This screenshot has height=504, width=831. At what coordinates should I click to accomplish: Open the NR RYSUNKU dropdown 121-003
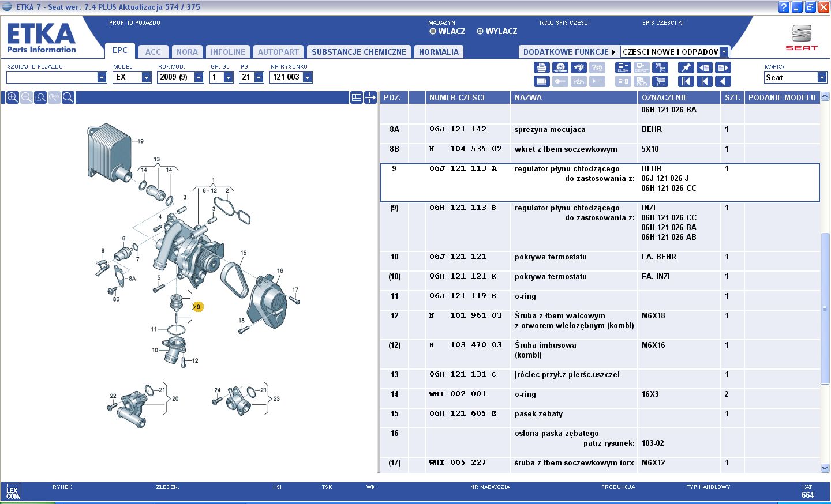click(307, 77)
